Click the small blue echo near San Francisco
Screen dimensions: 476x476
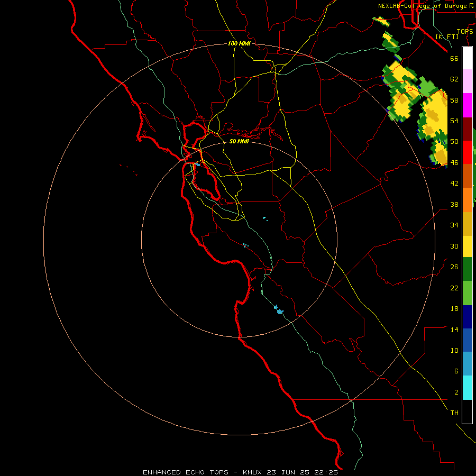(x=198, y=164)
